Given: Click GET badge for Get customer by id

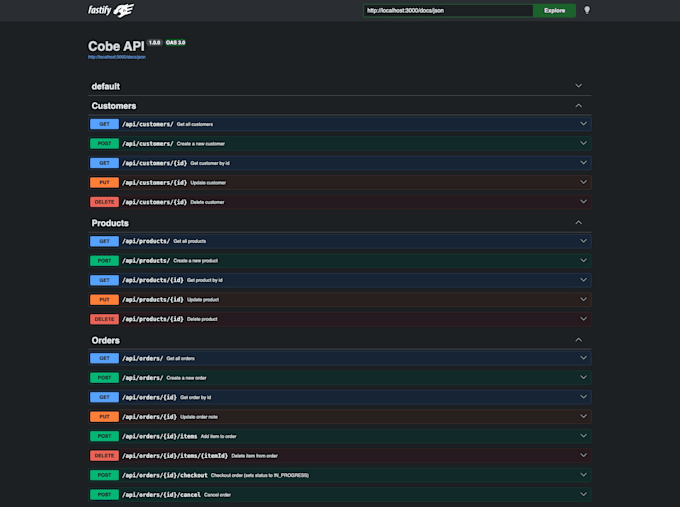Looking at the screenshot, I should [x=104, y=163].
